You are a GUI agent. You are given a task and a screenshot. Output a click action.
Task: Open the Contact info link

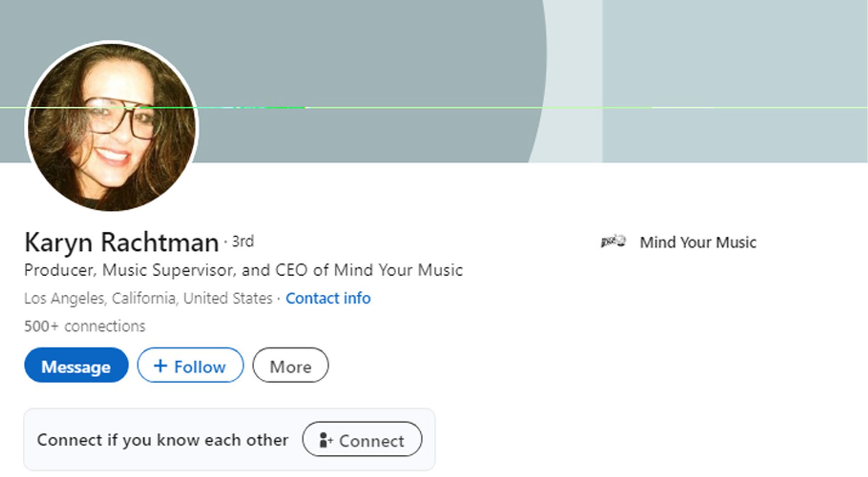tap(328, 298)
